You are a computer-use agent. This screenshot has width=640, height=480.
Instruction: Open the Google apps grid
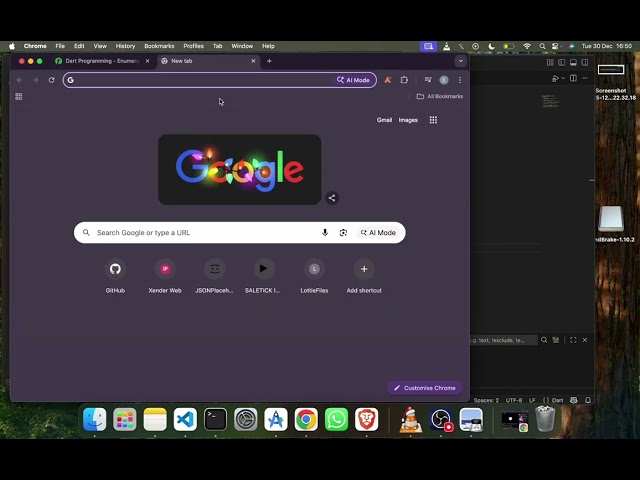coord(433,120)
